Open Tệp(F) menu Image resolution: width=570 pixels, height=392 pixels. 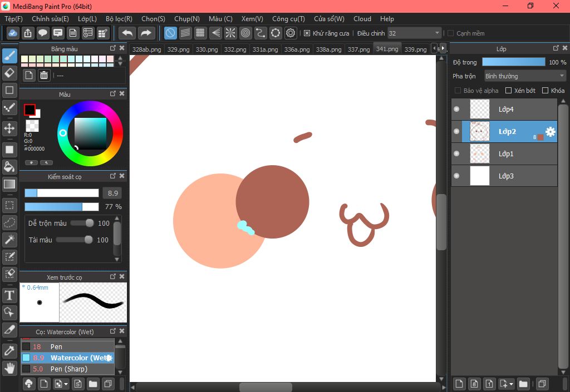(x=13, y=19)
